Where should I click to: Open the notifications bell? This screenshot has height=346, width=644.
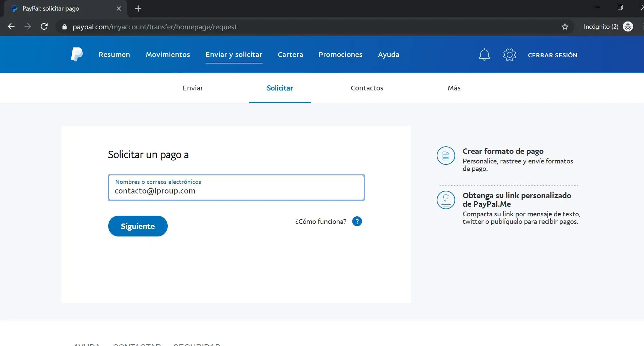point(484,55)
